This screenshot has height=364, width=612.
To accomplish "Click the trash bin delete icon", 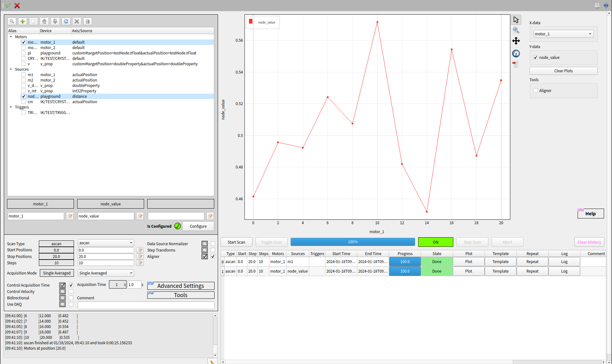I will [88, 21].
